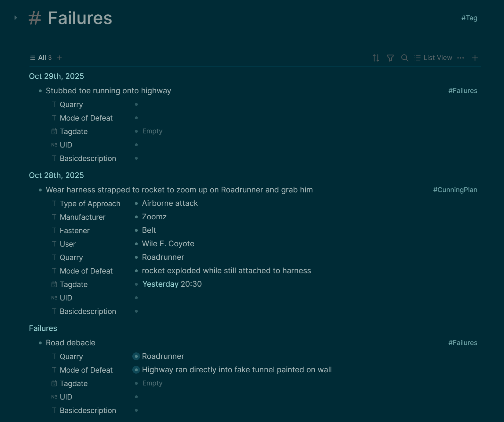Open the Oct 29th, 2025 date link
Screen dimensions: 504x422
(x=56, y=76)
